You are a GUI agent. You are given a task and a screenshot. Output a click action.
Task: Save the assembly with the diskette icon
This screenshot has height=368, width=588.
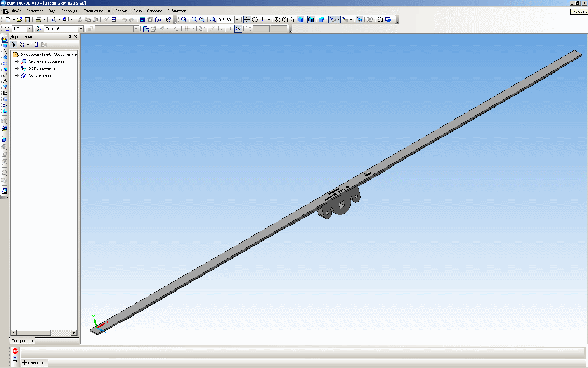coord(27,20)
